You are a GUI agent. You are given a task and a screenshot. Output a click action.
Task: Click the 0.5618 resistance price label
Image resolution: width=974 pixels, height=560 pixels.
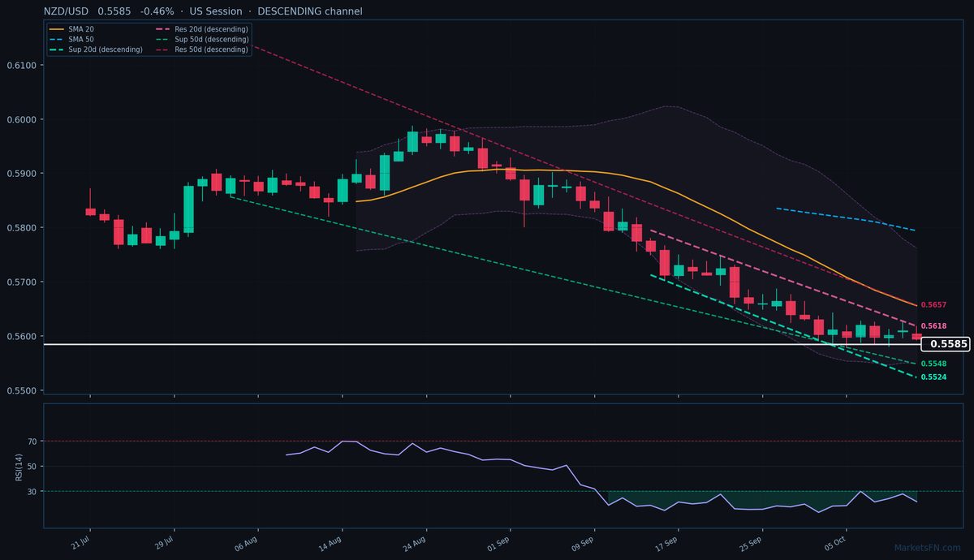point(933,325)
